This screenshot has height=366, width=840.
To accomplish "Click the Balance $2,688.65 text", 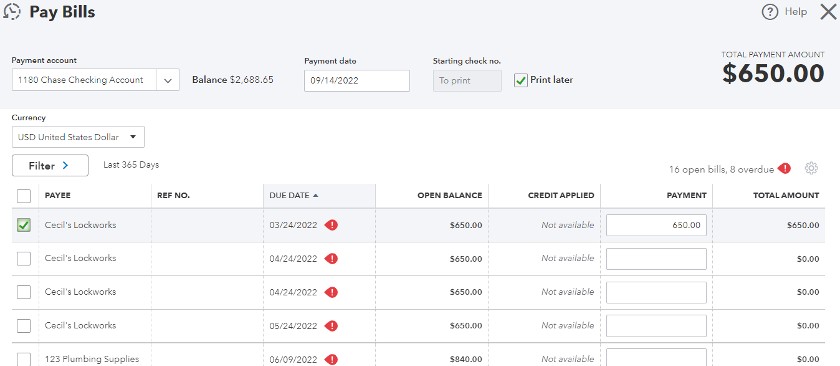I will click(x=233, y=80).
